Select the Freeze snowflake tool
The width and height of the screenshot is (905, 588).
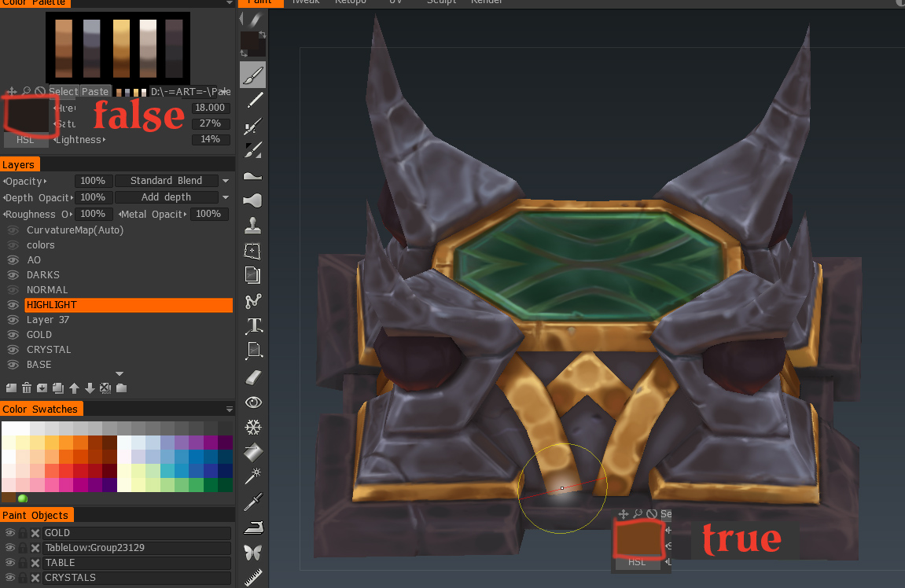tap(252, 428)
